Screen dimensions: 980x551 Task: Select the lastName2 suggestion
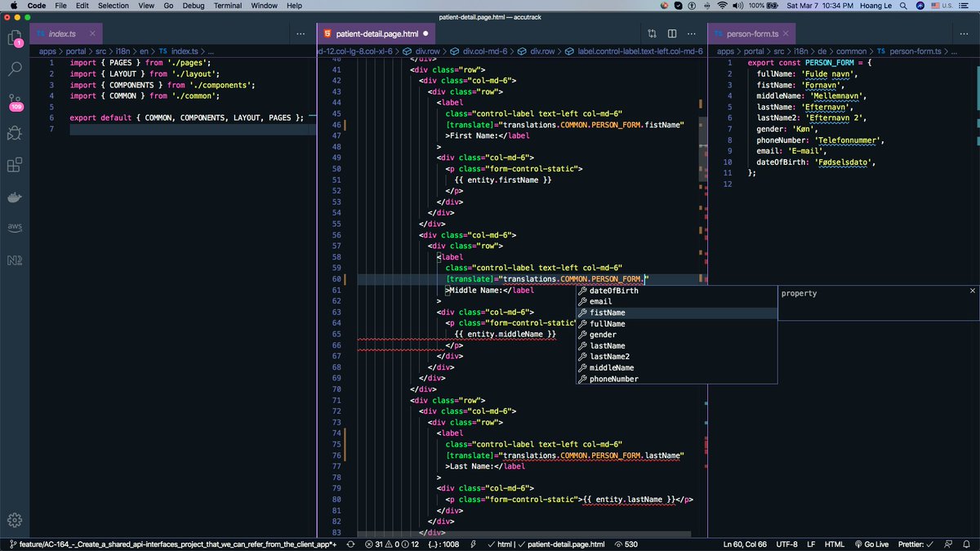pyautogui.click(x=676, y=357)
